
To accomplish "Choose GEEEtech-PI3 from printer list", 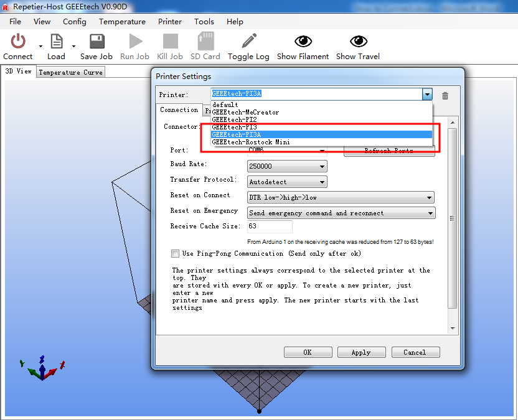I will [321, 127].
